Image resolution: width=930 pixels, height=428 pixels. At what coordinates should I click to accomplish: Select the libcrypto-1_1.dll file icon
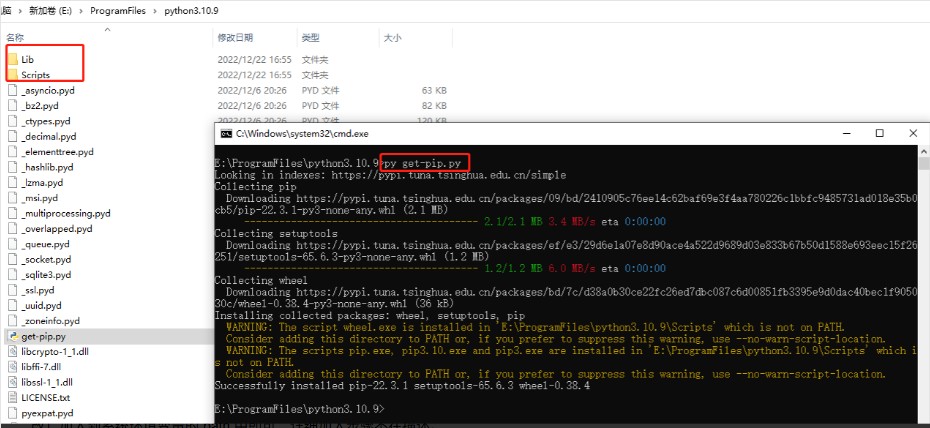12,352
